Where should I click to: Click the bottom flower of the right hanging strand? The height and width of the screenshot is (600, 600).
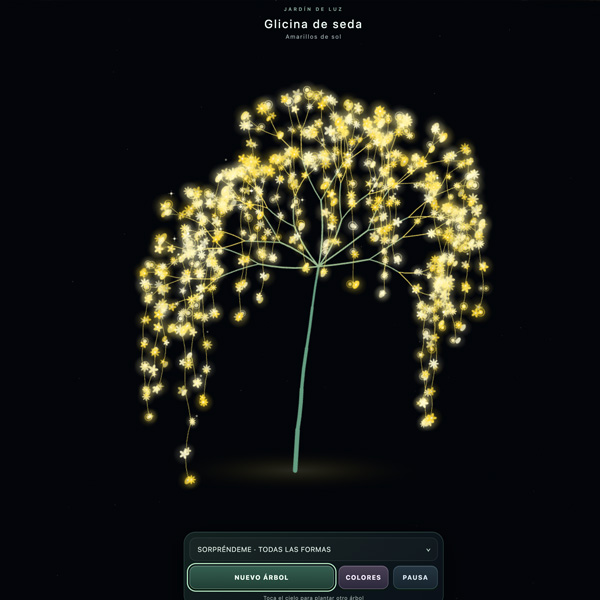428,421
